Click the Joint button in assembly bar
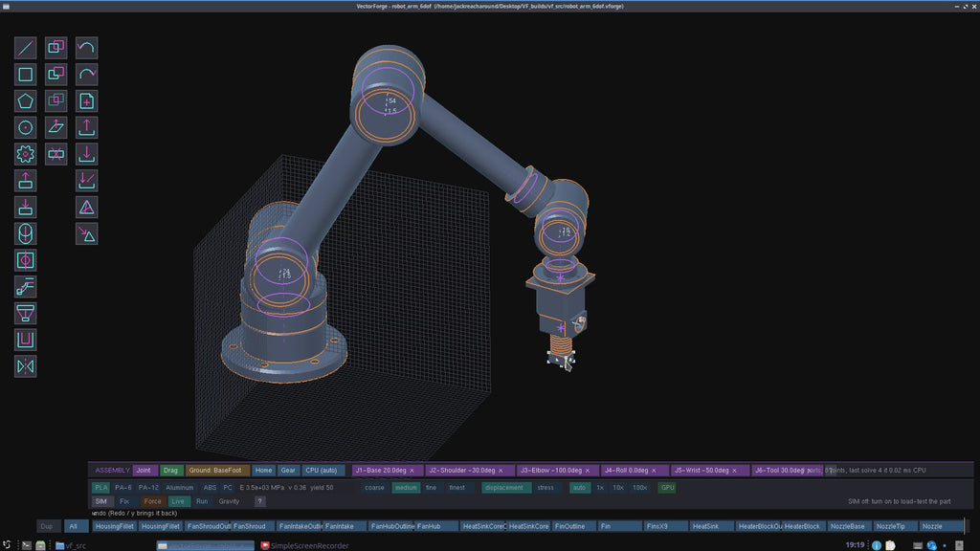 click(144, 470)
